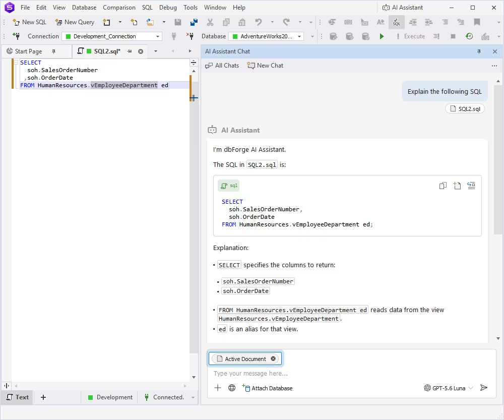Click the grey Save disk icon
Image resolution: width=504 pixels, height=420 pixels.
pos(178,22)
